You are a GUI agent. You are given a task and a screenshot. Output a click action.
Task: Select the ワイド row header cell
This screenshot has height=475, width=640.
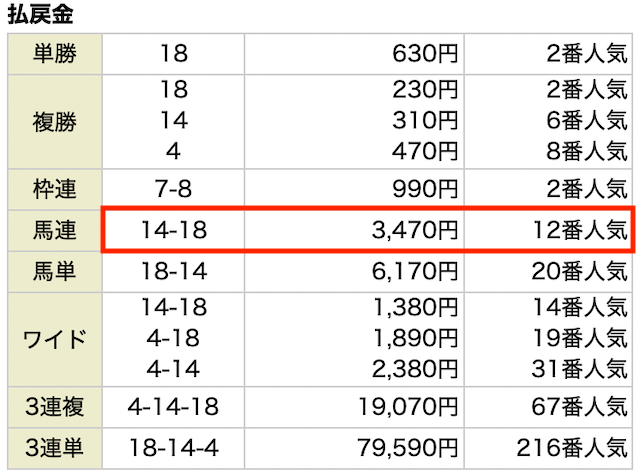point(55,340)
